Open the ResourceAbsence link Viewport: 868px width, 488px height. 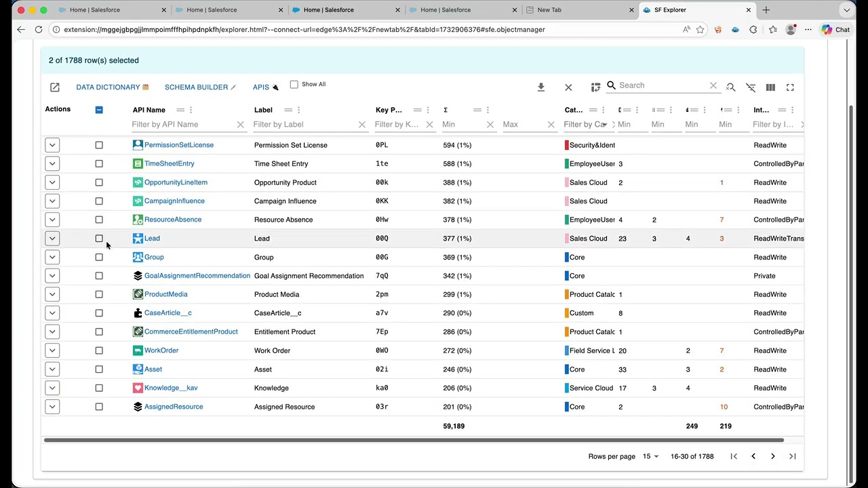click(x=173, y=220)
